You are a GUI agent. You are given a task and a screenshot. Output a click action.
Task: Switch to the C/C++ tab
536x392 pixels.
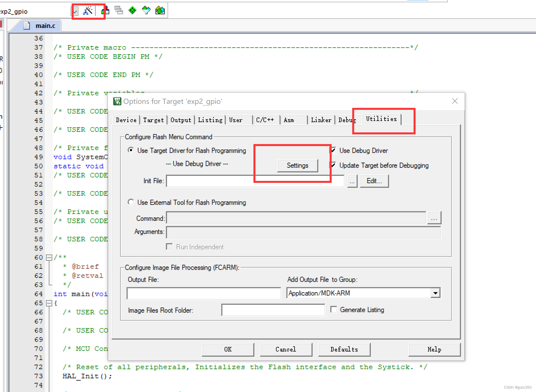coord(265,120)
